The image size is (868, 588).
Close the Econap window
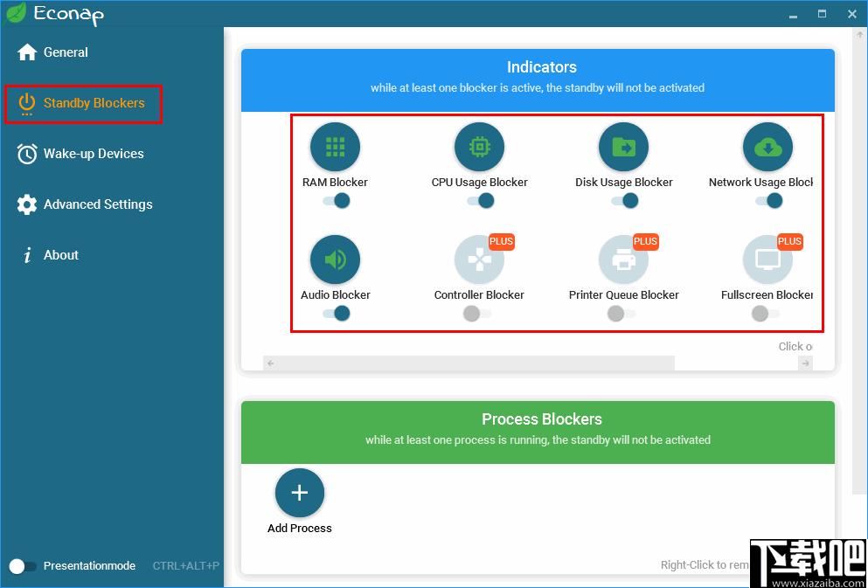point(852,14)
